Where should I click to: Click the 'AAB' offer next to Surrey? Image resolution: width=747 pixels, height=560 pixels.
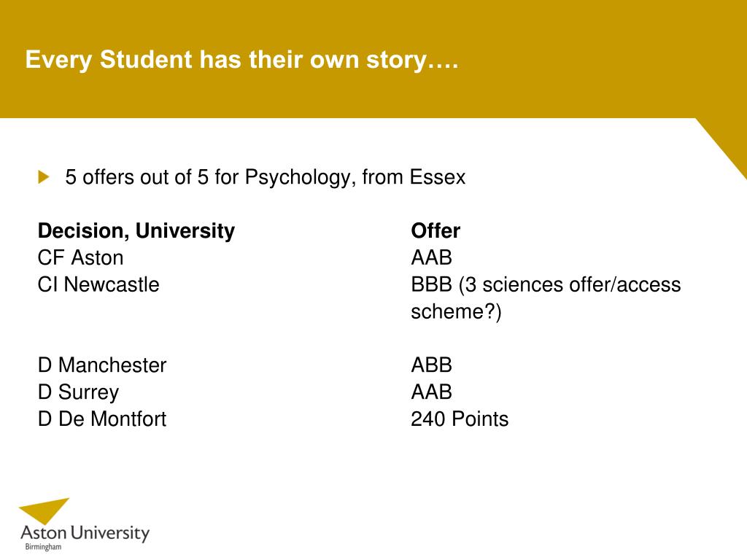pos(431,392)
